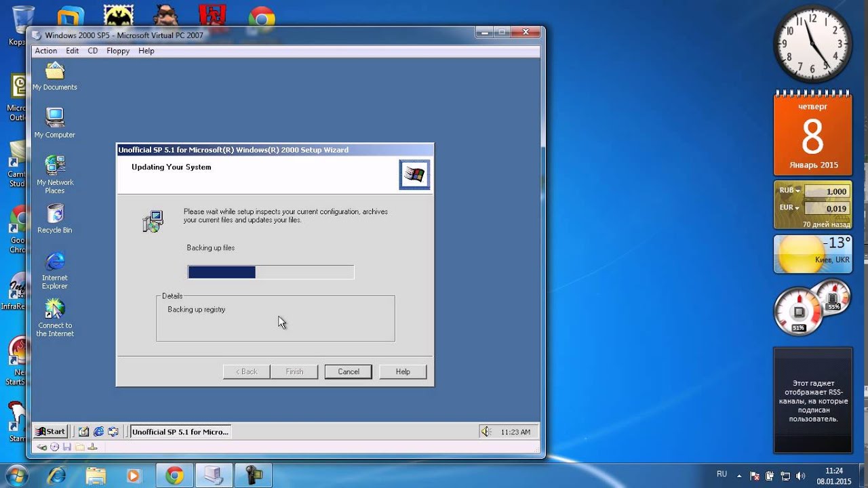Switch to Chrome on the taskbar
Viewport: 868px width, 488px height.
click(x=175, y=476)
